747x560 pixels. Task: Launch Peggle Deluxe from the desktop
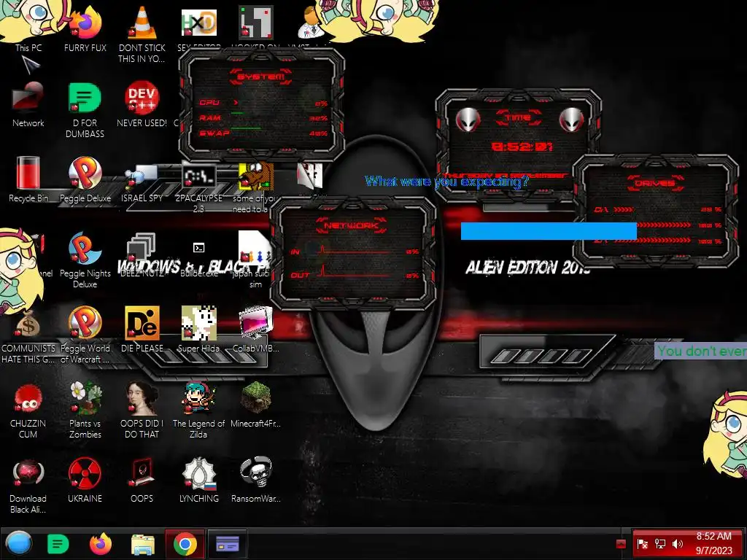point(85,179)
